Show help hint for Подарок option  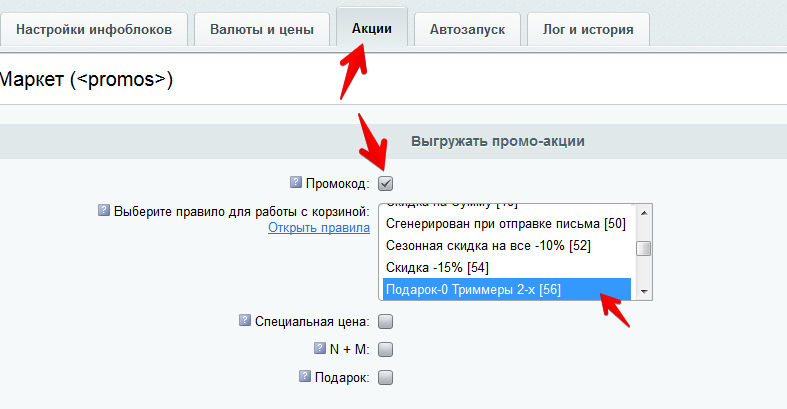pyautogui.click(x=305, y=377)
